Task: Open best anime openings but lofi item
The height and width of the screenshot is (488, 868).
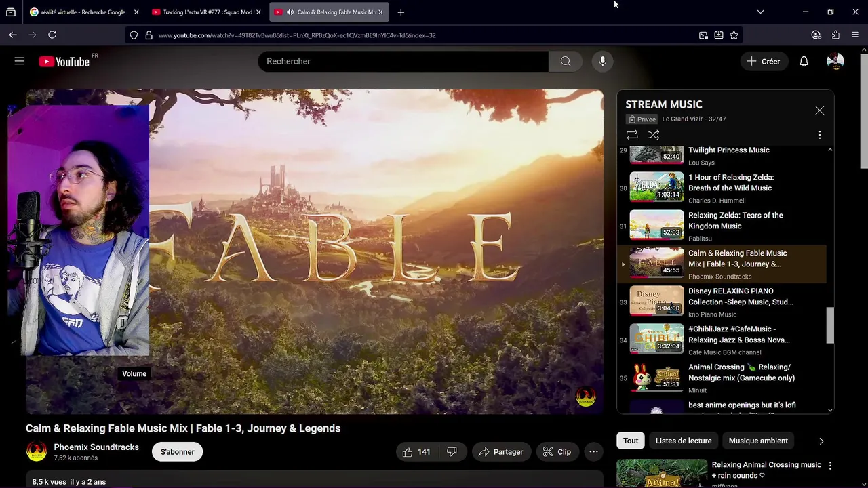Action: 722,406
